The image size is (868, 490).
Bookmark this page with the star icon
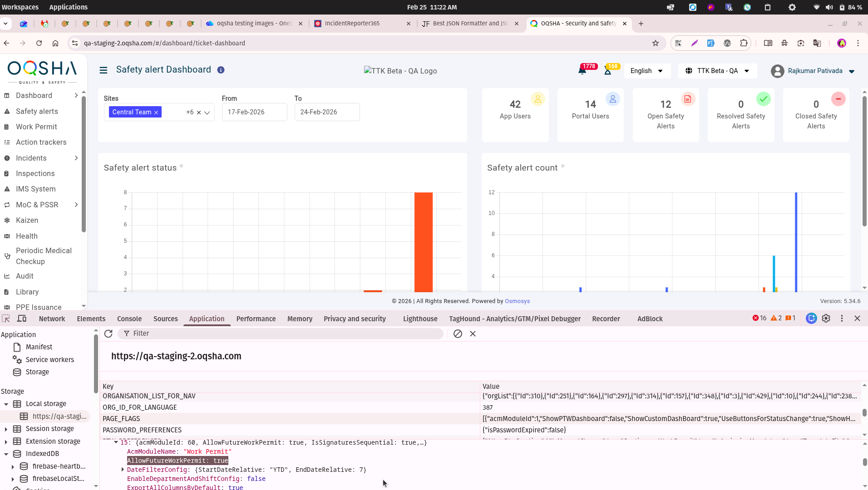[x=655, y=43]
